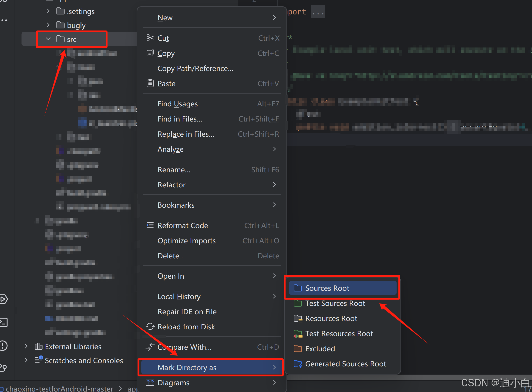Open the Problems tool window in the sidebar

pos(4,345)
